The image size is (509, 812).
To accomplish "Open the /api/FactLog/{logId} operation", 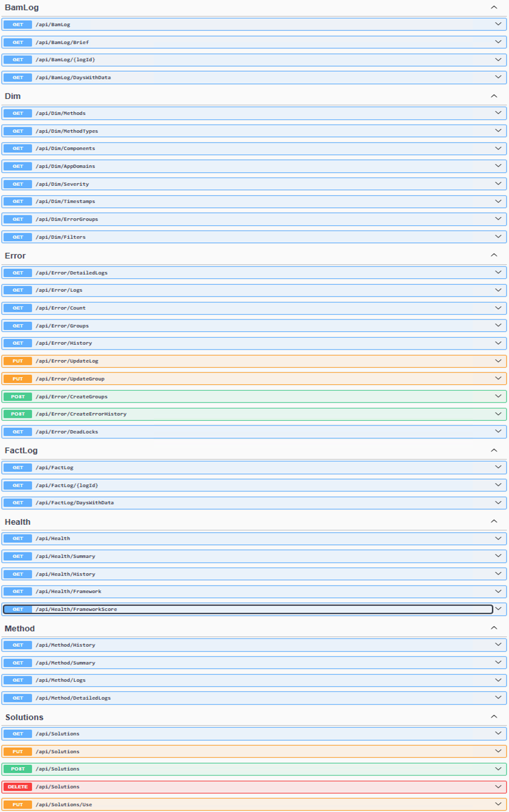I will point(254,485).
